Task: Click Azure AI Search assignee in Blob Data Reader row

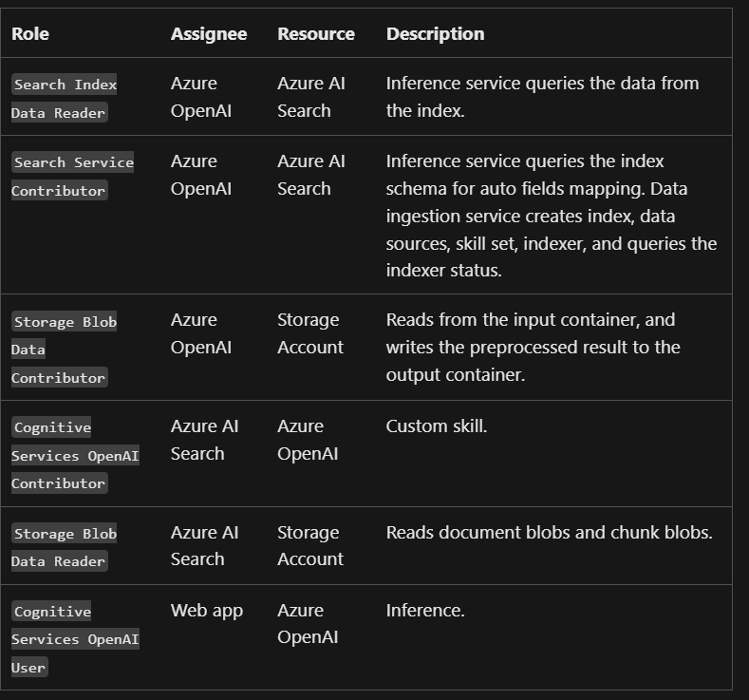Action: [204, 546]
